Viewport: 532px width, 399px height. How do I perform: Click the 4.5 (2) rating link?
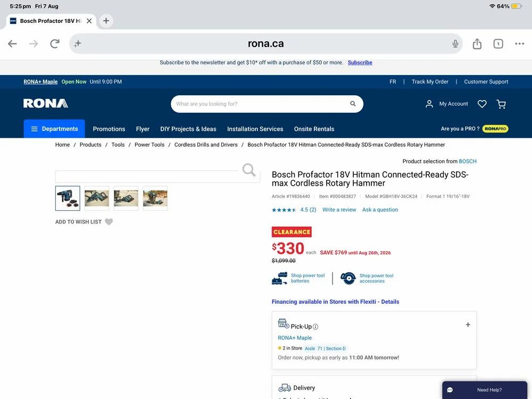(x=308, y=210)
